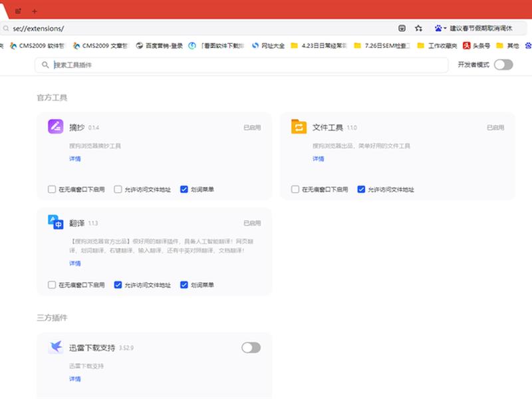The width and height of the screenshot is (532, 399).
Task: Open a new tab with plus button
Action: [x=35, y=11]
